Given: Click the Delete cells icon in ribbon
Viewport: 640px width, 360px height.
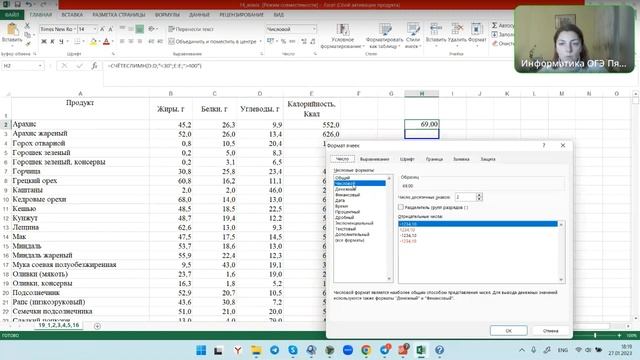Looking at the screenshot, I should [x=457, y=29].
